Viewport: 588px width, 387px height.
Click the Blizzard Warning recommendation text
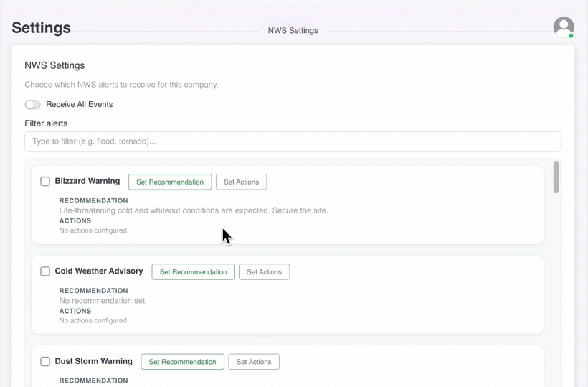tap(194, 211)
